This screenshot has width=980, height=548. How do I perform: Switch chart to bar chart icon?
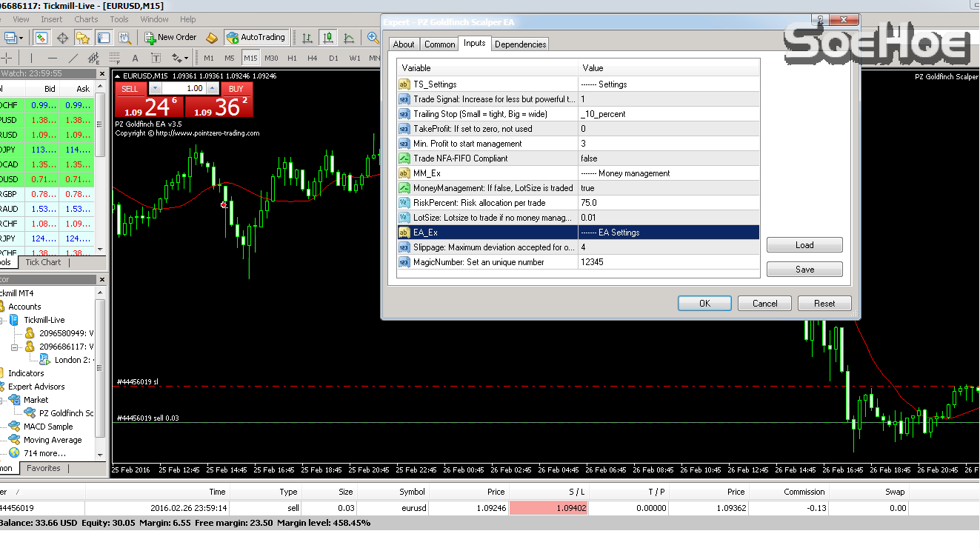click(x=307, y=37)
